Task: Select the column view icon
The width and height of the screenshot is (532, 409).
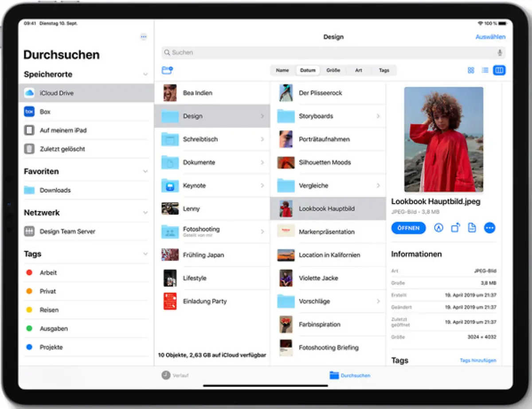Action: [x=499, y=70]
